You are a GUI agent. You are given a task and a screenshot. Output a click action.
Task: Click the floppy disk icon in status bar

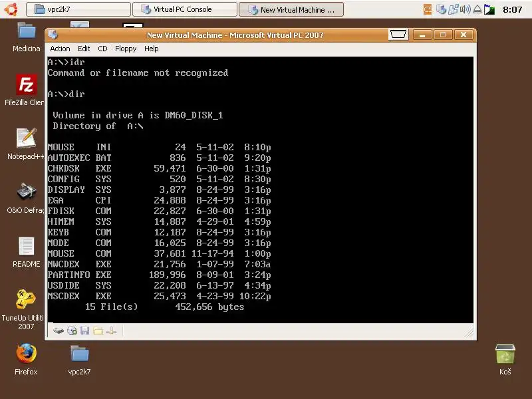[x=85, y=331]
